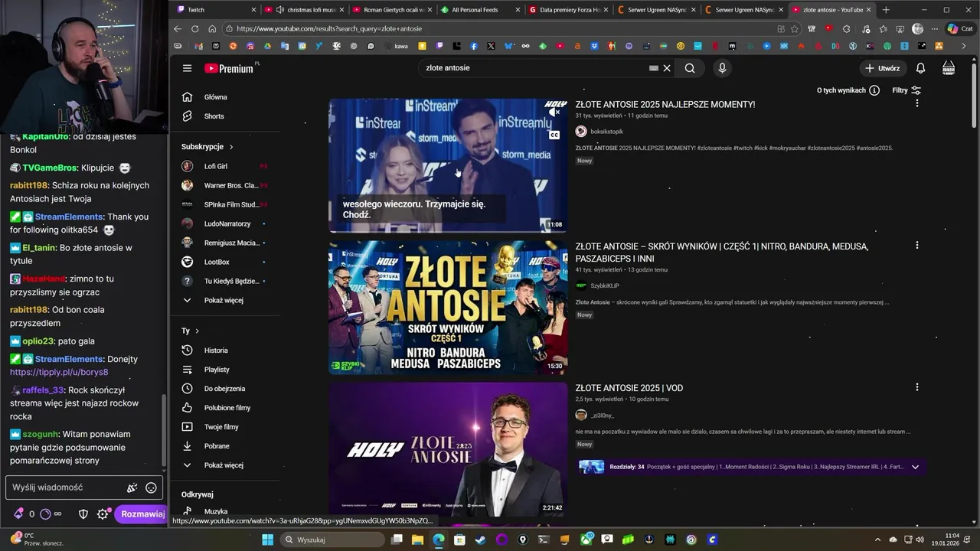Open the tipply.pl donation link in chat

click(x=59, y=373)
